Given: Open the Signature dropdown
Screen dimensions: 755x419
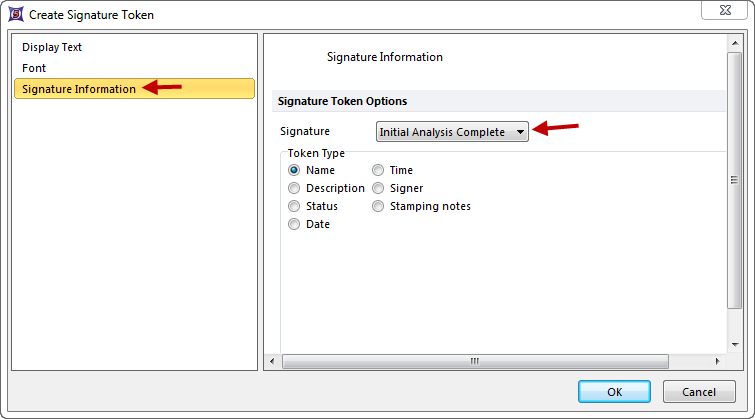Looking at the screenshot, I should click(452, 132).
